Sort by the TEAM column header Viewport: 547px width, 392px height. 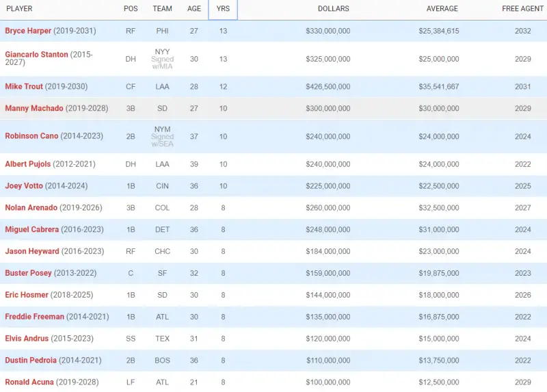pyautogui.click(x=163, y=9)
